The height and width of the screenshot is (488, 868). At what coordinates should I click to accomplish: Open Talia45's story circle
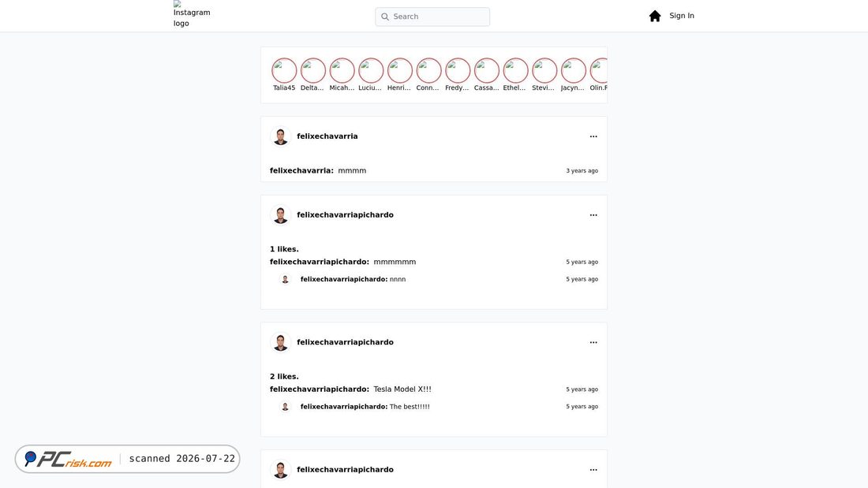(x=284, y=71)
